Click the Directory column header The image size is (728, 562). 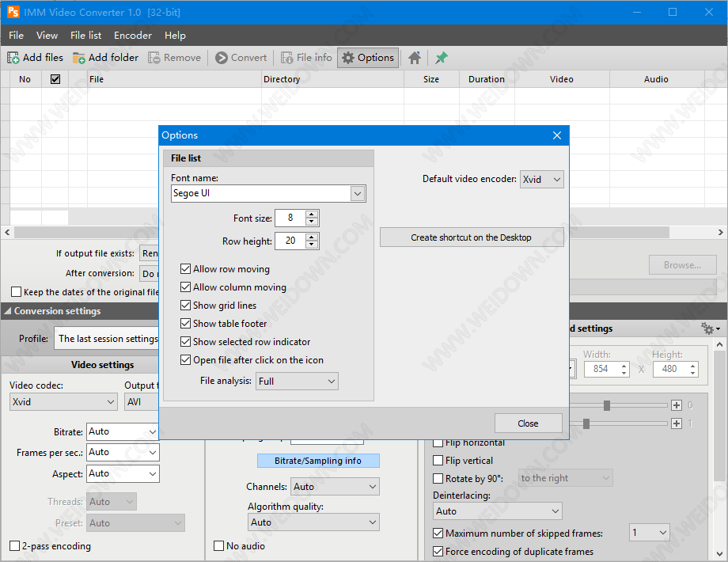coord(332,79)
